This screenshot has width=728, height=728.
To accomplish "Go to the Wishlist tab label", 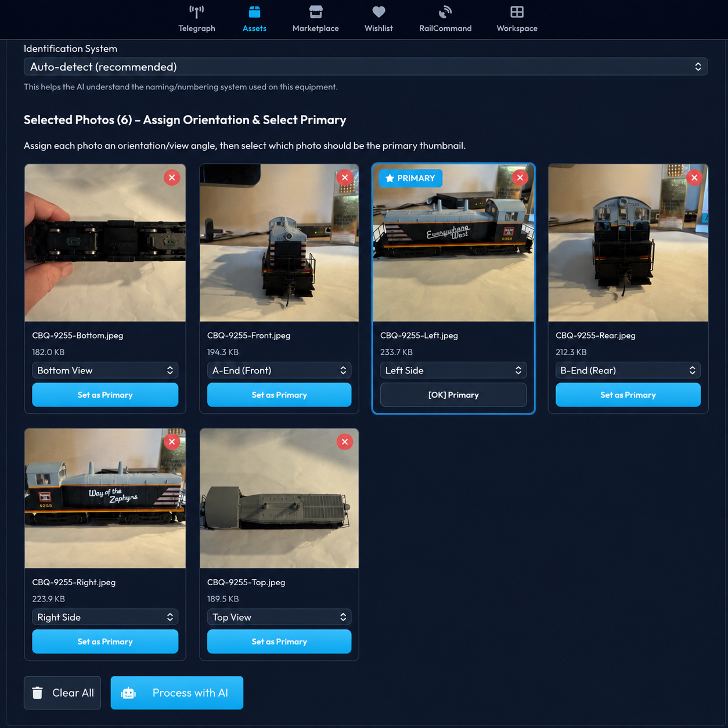I will pos(379,28).
